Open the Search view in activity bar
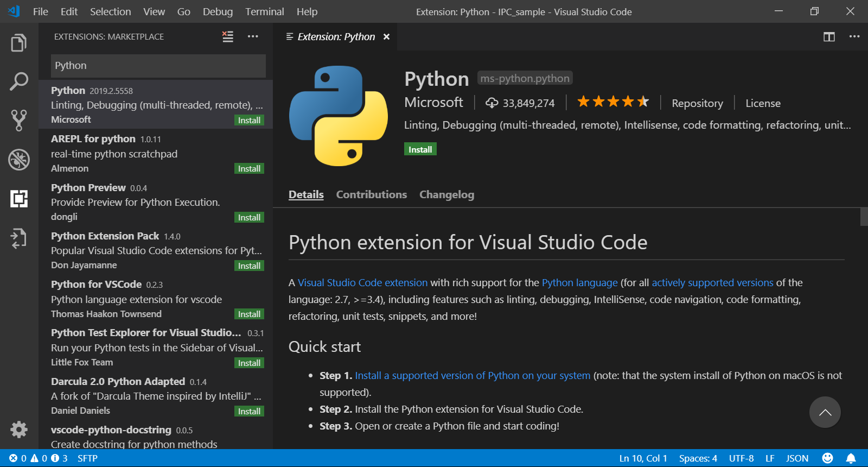 point(19,81)
